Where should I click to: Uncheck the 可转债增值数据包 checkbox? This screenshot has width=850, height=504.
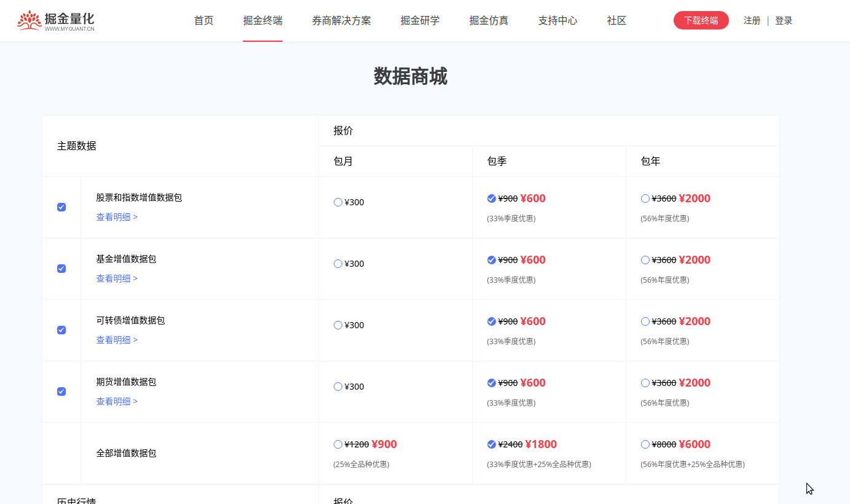click(x=61, y=330)
